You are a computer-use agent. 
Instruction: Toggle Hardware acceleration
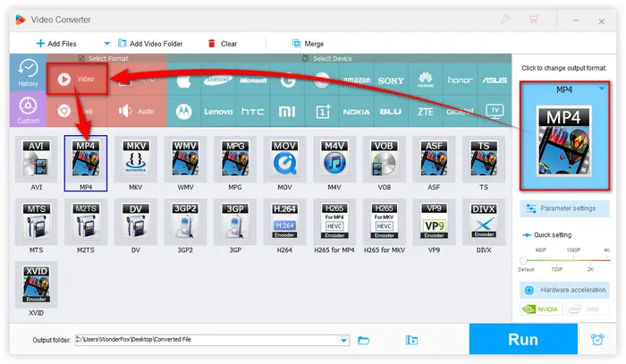(x=564, y=290)
